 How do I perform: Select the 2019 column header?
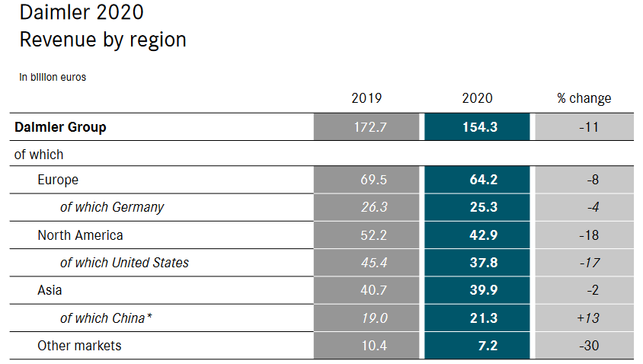point(366,98)
